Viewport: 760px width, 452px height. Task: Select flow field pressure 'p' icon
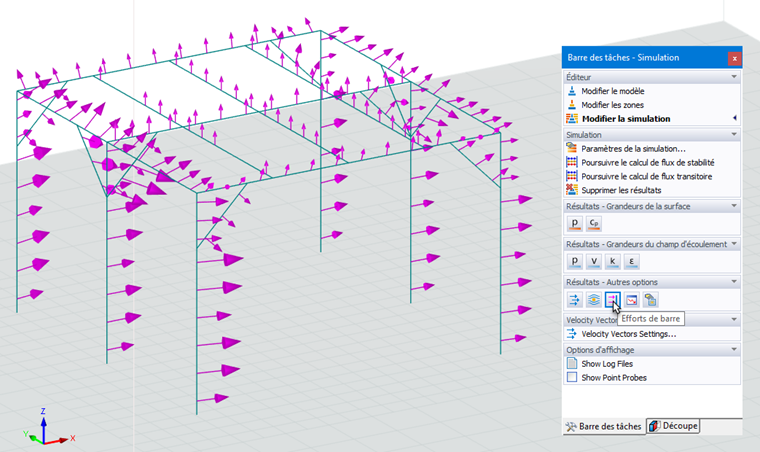coord(575,261)
